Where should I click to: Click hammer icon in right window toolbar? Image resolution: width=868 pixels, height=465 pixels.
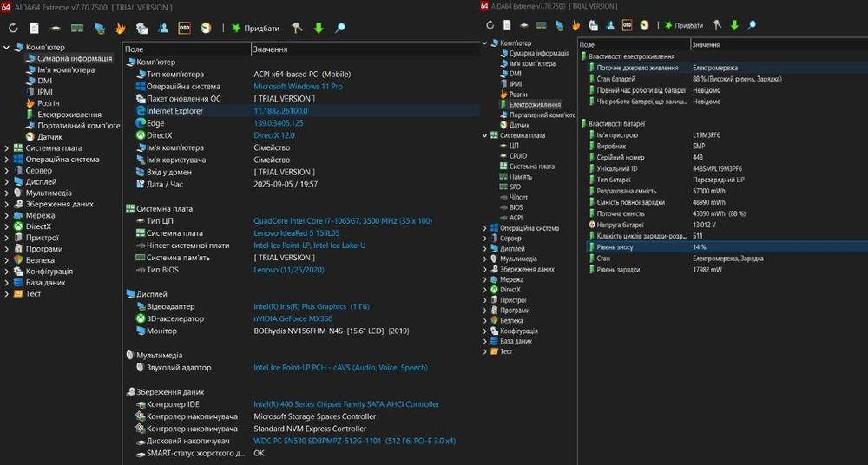click(x=718, y=25)
